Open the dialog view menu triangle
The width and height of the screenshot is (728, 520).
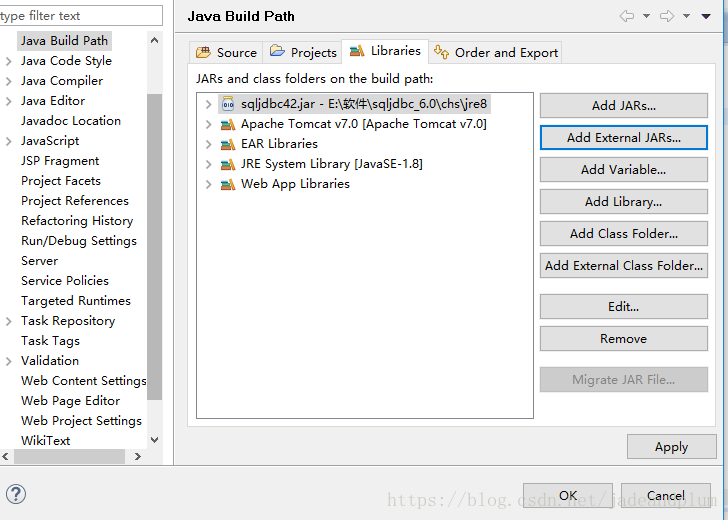[706, 16]
